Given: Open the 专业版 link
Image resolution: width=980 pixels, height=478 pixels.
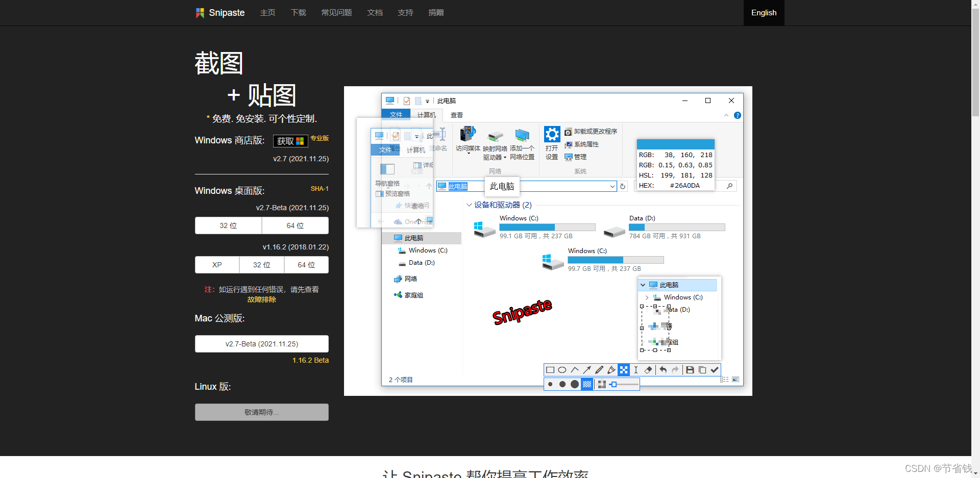Looking at the screenshot, I should [320, 138].
